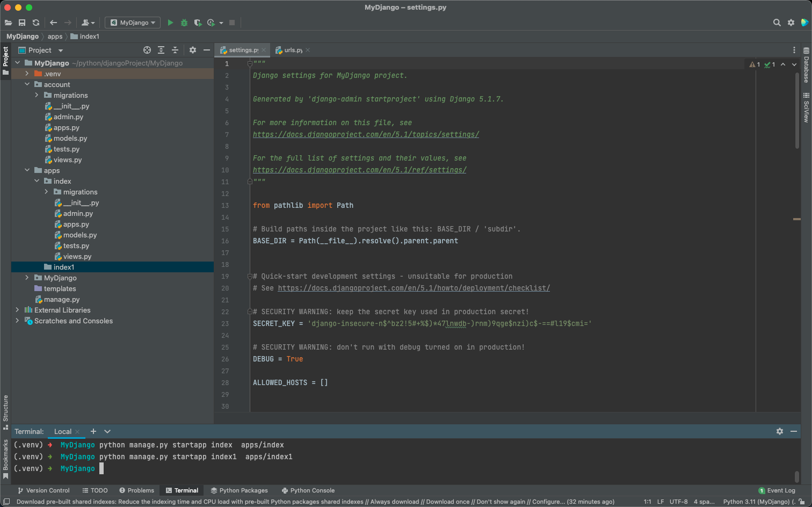This screenshot has width=812, height=507.
Task: Open IDE settings gear in top toolbar
Action: tap(791, 23)
